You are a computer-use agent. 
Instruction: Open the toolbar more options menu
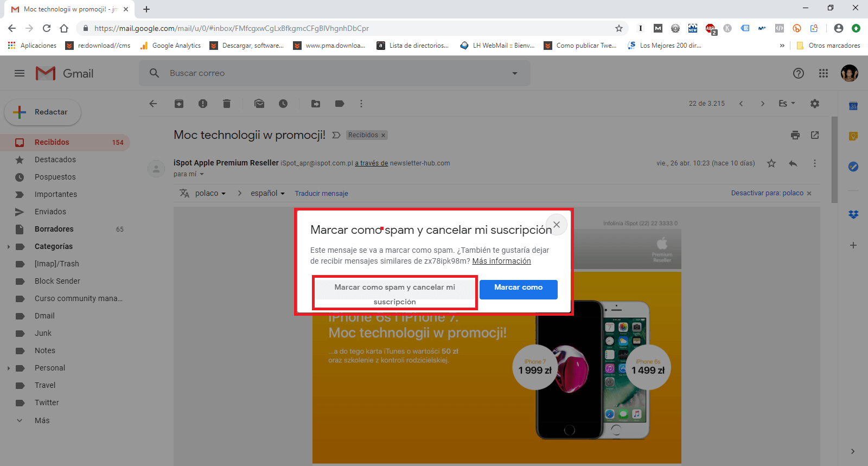pyautogui.click(x=361, y=104)
